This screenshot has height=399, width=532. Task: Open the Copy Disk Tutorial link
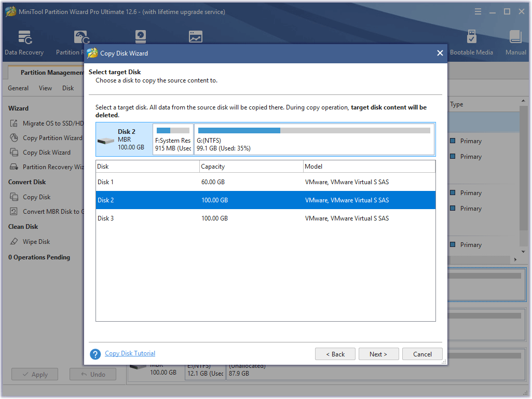pyautogui.click(x=130, y=353)
